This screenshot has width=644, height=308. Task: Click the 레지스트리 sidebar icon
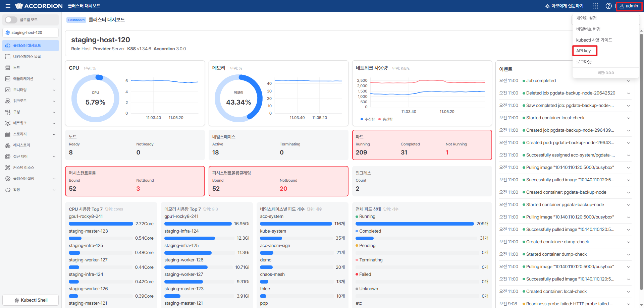coord(8,145)
